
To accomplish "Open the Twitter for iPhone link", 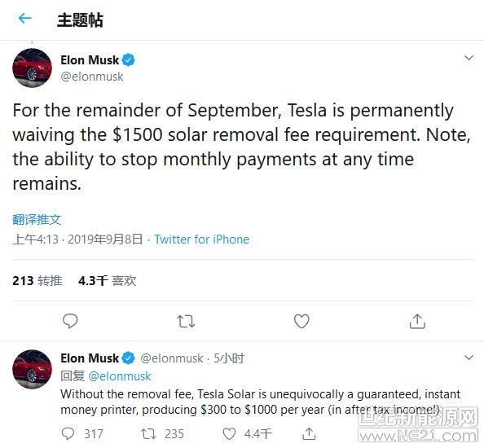I will click(201, 239).
